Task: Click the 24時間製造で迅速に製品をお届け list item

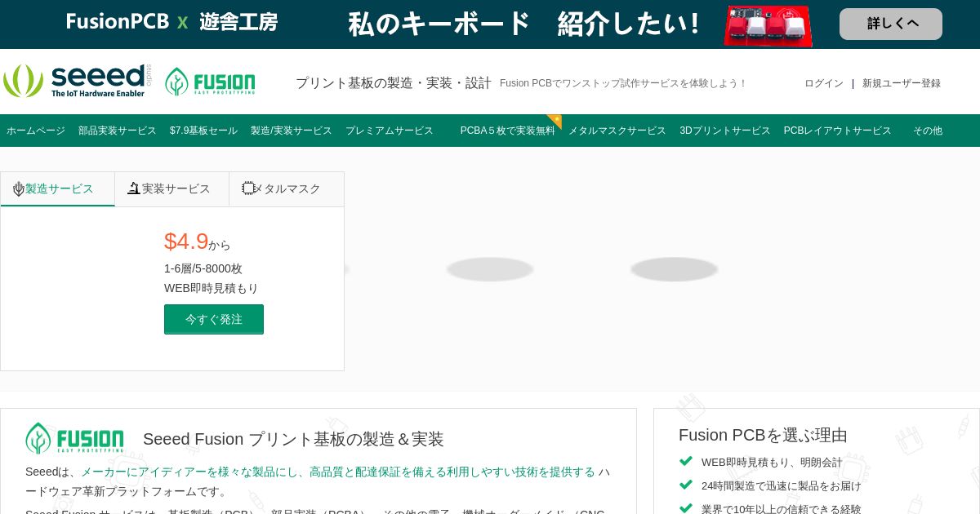Action: pyautogui.click(x=782, y=485)
